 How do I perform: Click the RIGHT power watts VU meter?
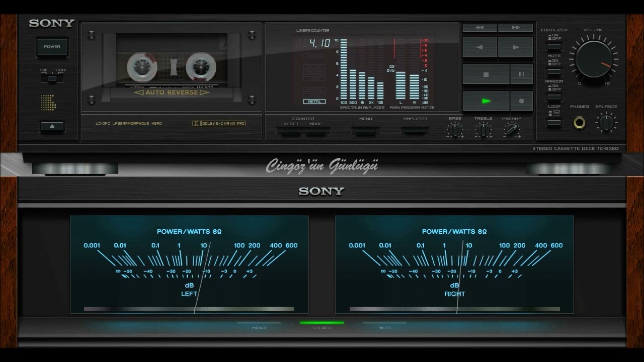pyautogui.click(x=454, y=264)
